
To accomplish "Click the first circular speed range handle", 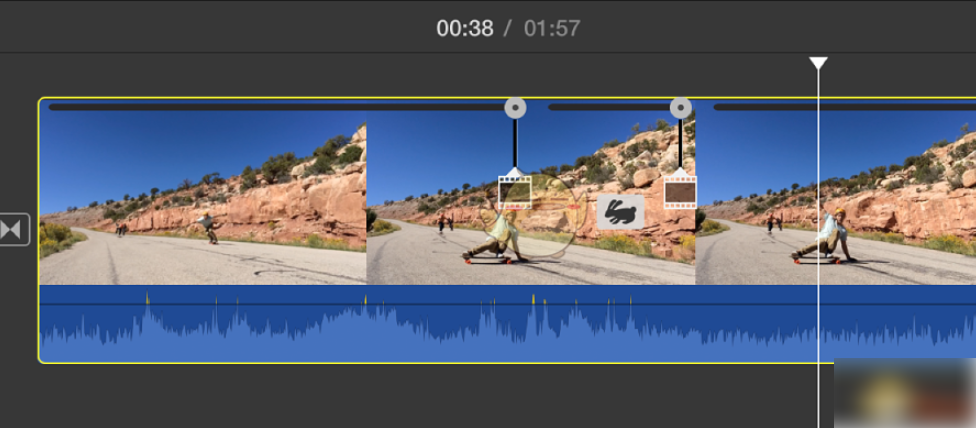I will [515, 108].
